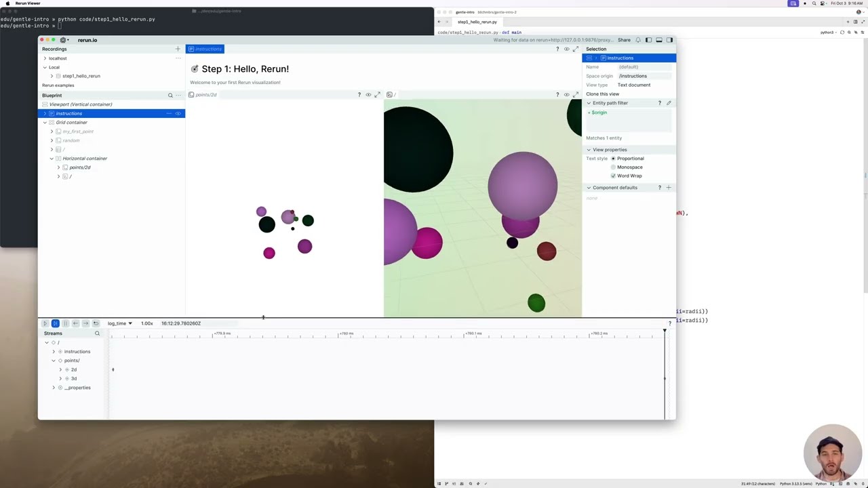Open the Rerun logo menu in title bar

pyautogui.click(x=63, y=40)
